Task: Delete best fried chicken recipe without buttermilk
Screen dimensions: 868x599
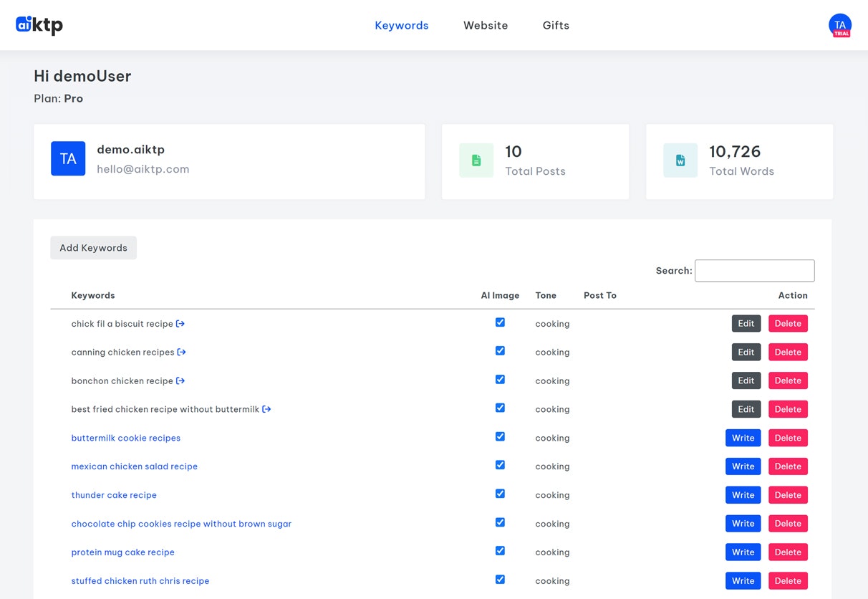Action: click(788, 409)
